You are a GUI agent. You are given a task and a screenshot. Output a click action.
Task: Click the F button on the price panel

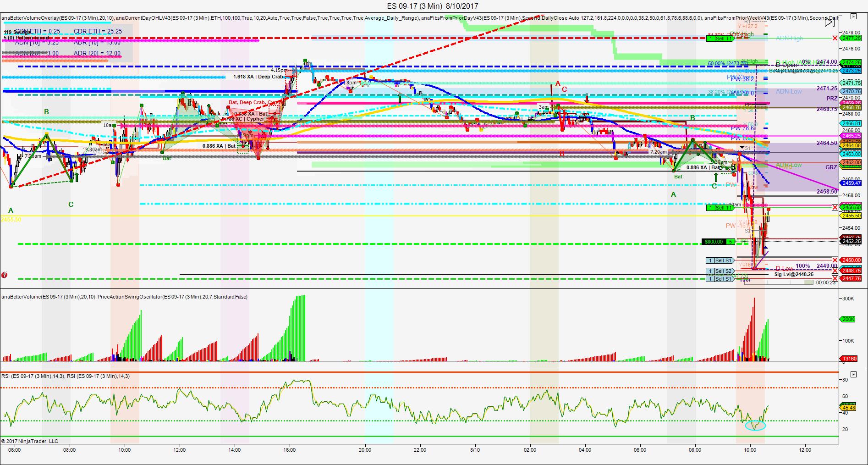coord(853,16)
